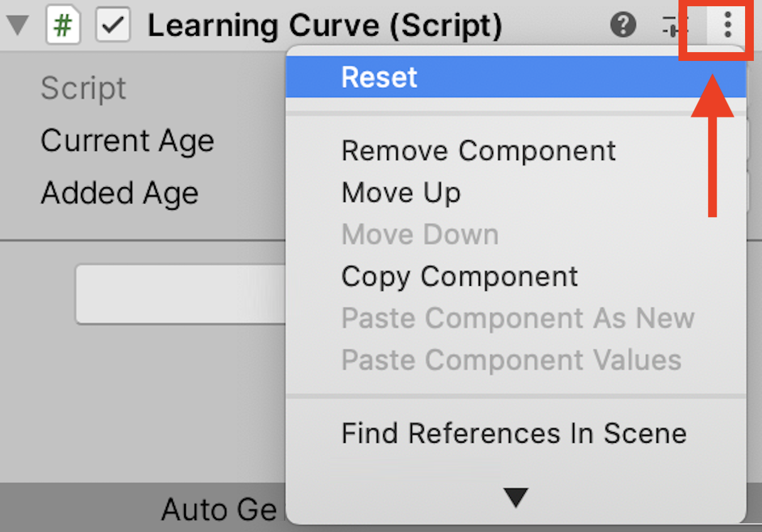The image size is (762, 532).
Task: Click the three-dot component options menu icon
Action: click(727, 25)
